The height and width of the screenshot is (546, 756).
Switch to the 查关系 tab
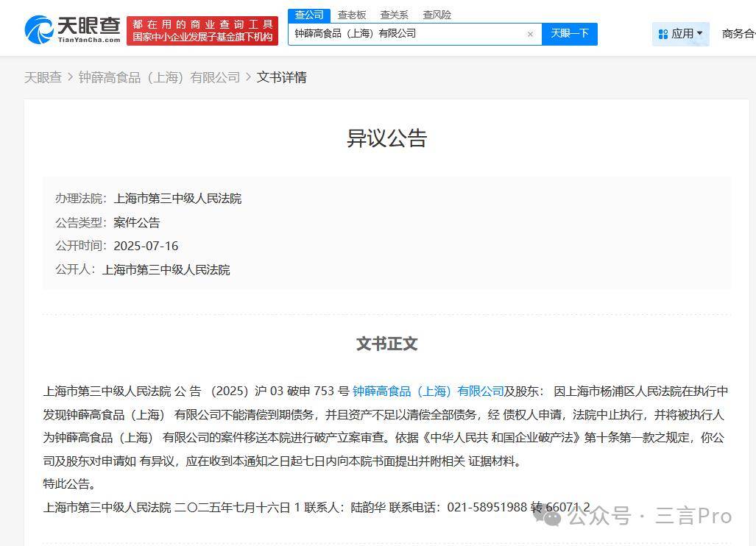click(x=394, y=15)
